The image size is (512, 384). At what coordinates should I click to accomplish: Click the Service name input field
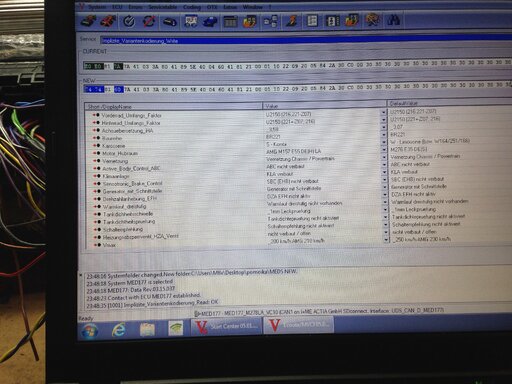[306, 41]
